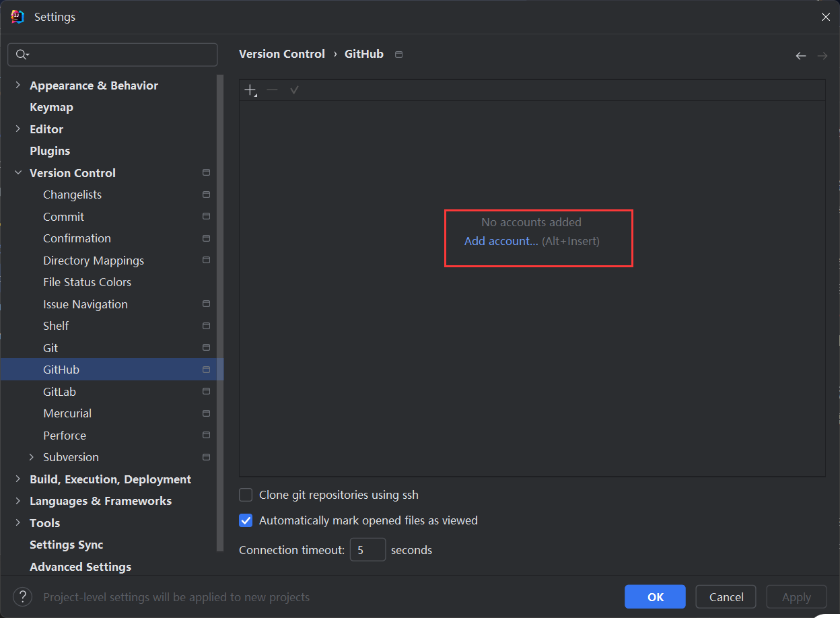Expand the Editor settings section
The height and width of the screenshot is (618, 840).
pyautogui.click(x=18, y=129)
